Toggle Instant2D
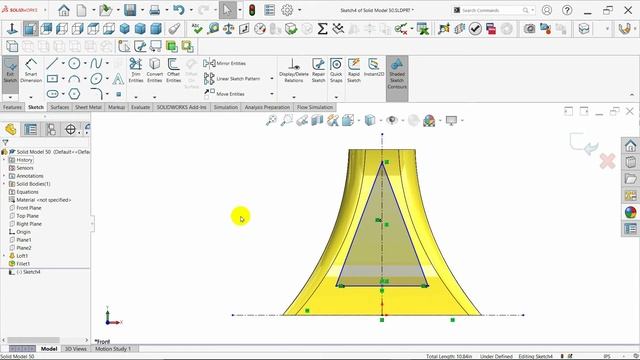Screen dimensions: 640x360 point(373,68)
